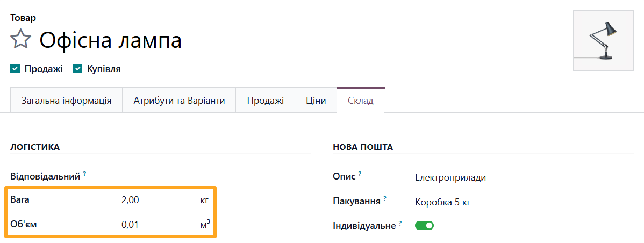Viewport: 644px width, 243px height.
Task: Click the Товар label above title
Action: pos(23,18)
